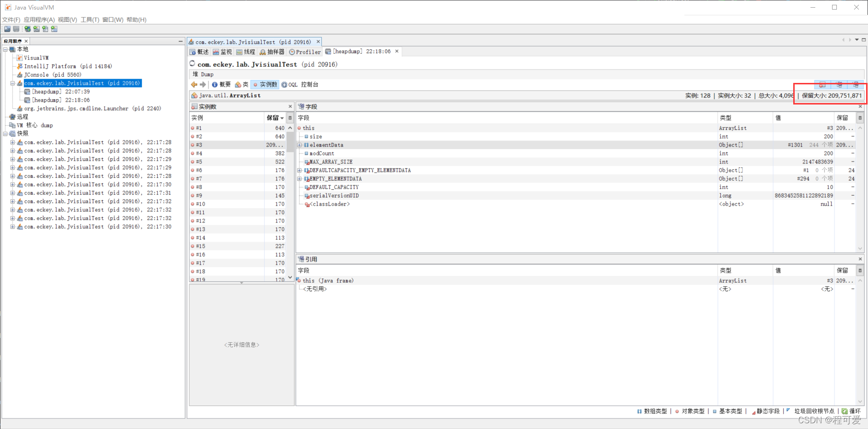Switch to the Profiler tab

click(305, 52)
